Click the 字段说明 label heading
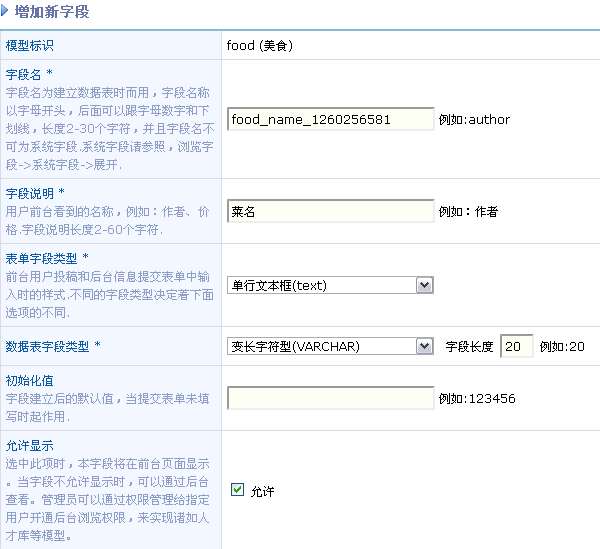This screenshot has height=549, width=600. (30, 192)
